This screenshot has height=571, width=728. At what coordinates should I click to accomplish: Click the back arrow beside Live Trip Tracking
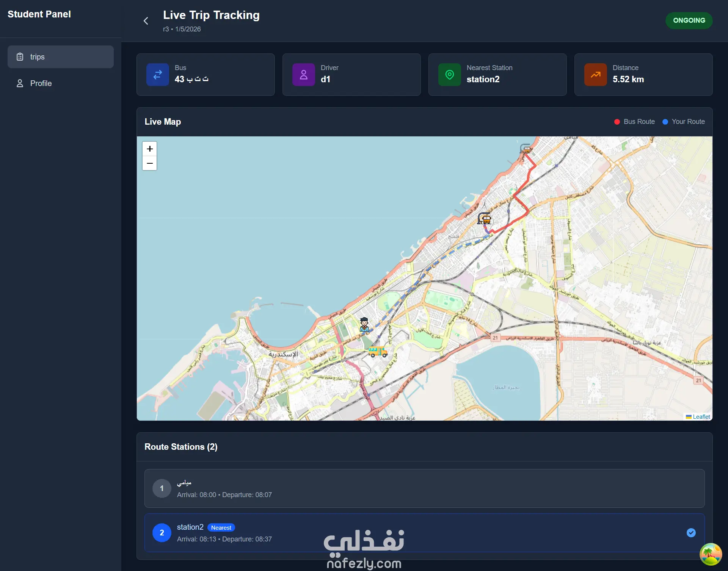click(x=146, y=21)
